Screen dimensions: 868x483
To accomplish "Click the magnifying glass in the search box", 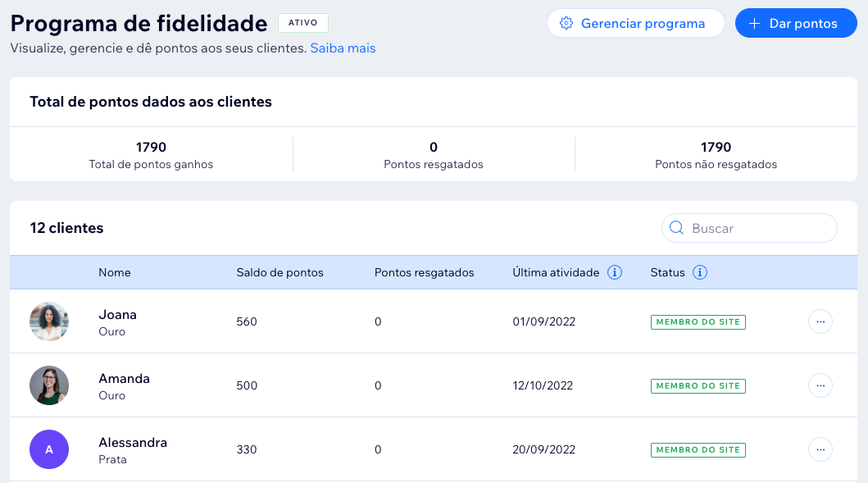I will (x=677, y=227).
